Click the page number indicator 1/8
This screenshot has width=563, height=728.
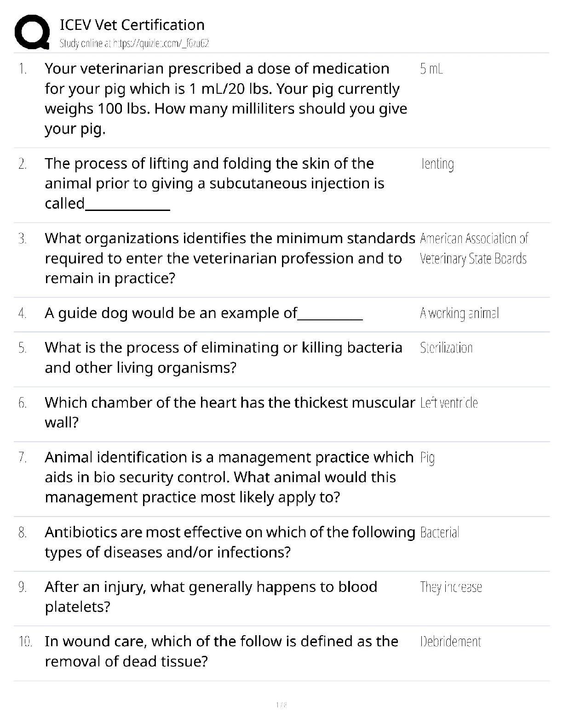[x=281, y=705]
